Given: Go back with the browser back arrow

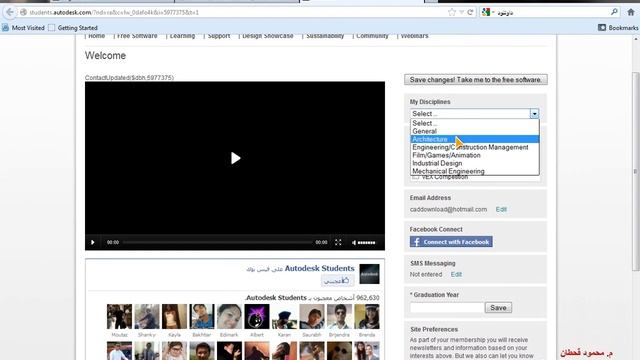Looking at the screenshot, I should click(10, 12).
